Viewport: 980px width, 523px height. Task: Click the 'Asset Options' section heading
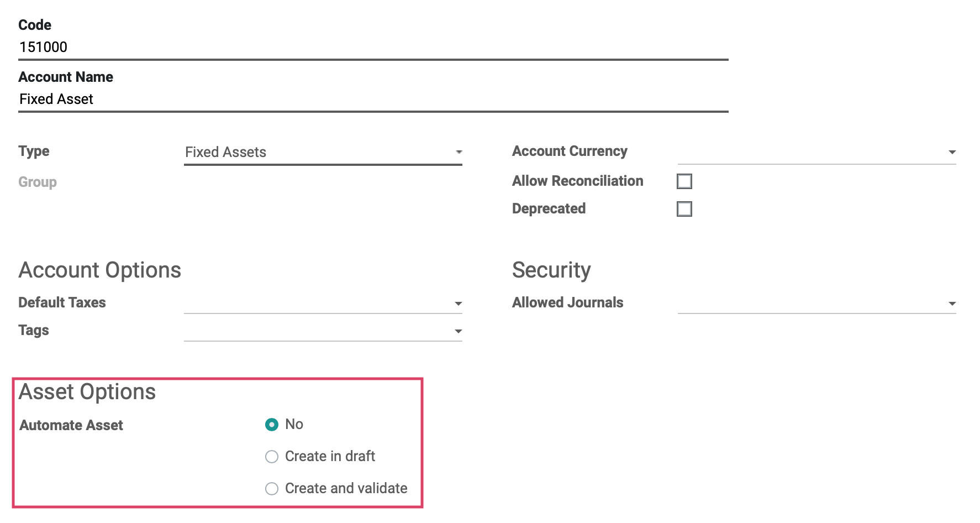[87, 392]
